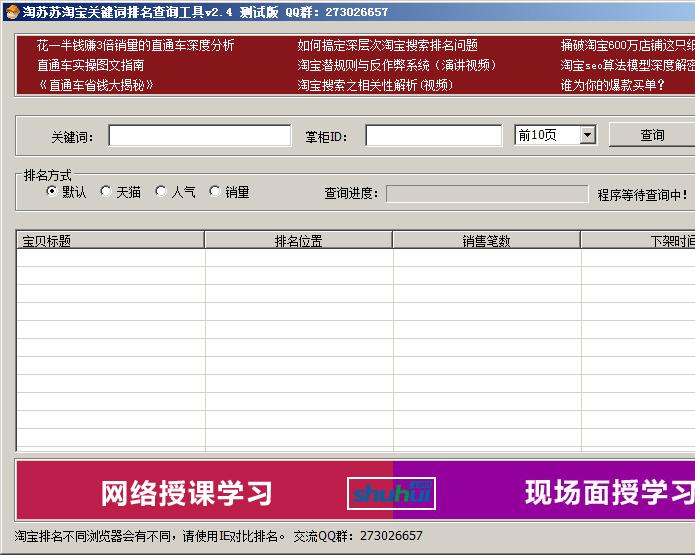The height and width of the screenshot is (555, 695).
Task: Open link 淘宝搜索之相关性解析(视频)
Action: [375, 85]
